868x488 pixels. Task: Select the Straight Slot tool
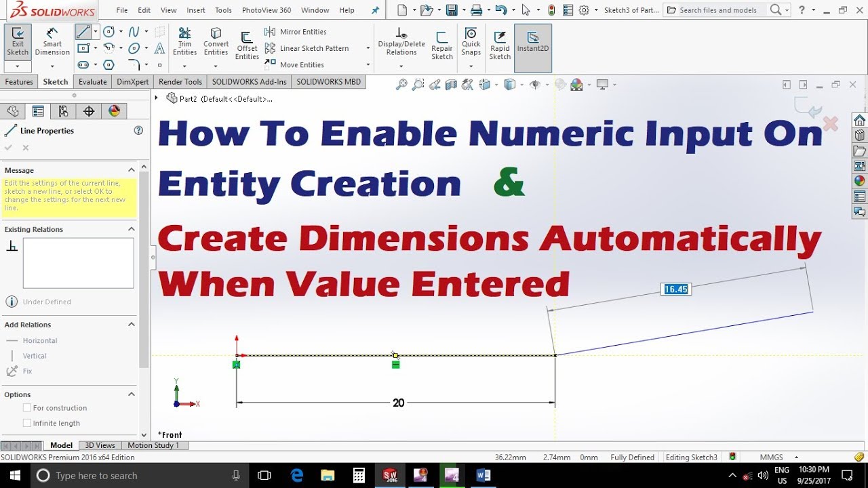[x=83, y=64]
